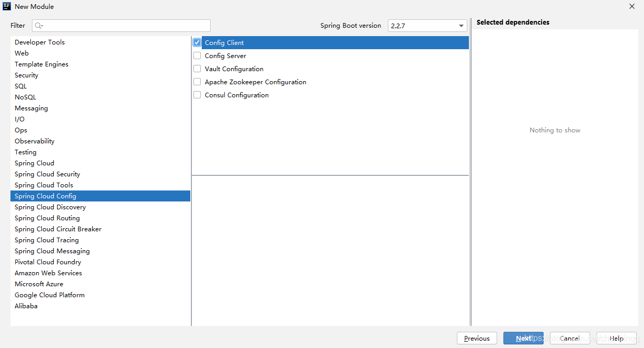
Task: Select the I/O category
Action: pos(100,119)
